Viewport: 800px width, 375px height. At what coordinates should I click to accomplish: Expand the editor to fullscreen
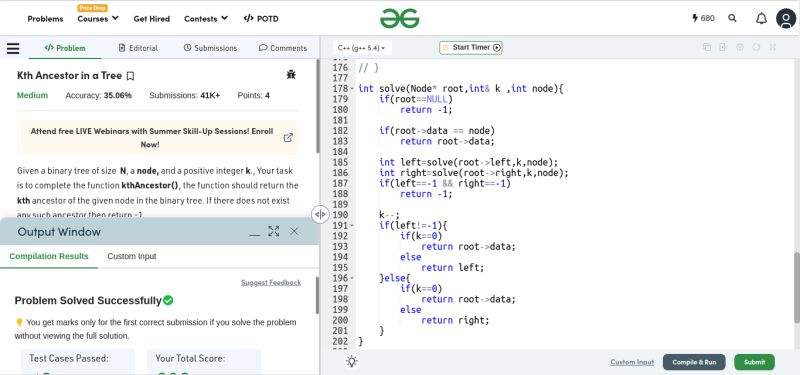click(x=772, y=47)
